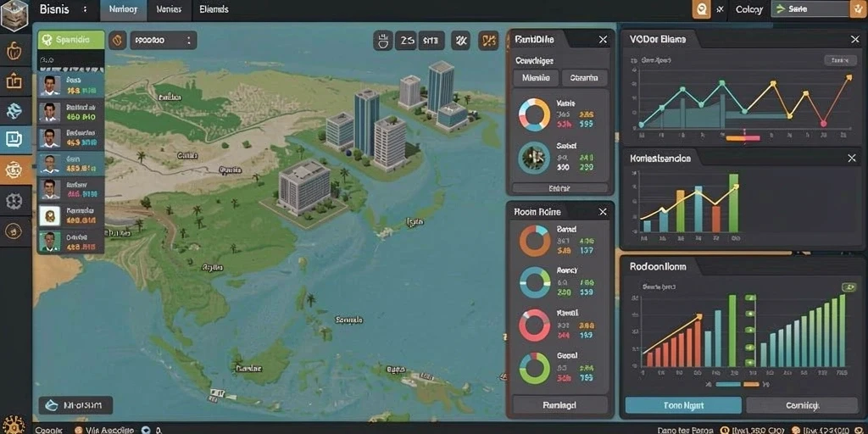Image resolution: width=868 pixels, height=434 pixels.
Task: Click the orange-outlined icon on map toolbar
Action: [487, 41]
